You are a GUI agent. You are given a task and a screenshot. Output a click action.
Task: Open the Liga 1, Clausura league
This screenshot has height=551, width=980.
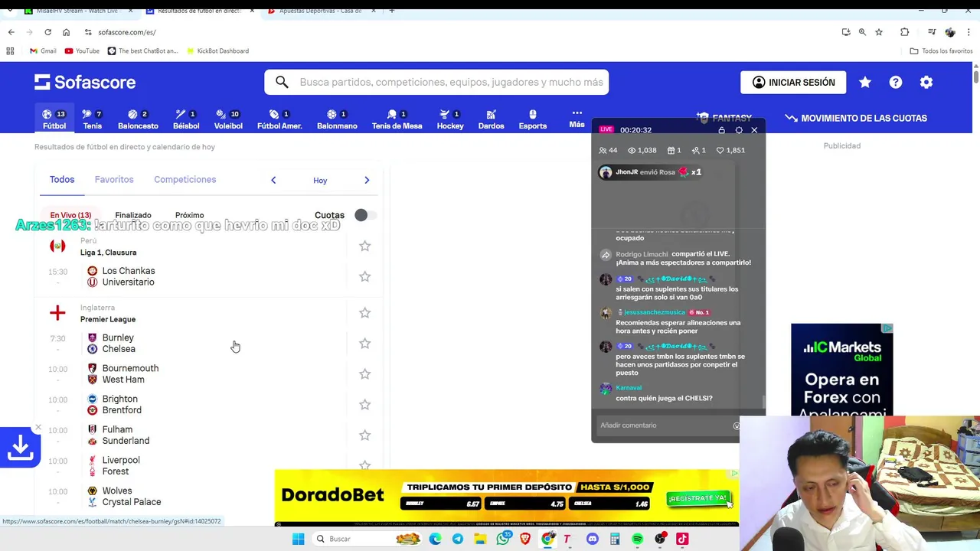point(108,253)
